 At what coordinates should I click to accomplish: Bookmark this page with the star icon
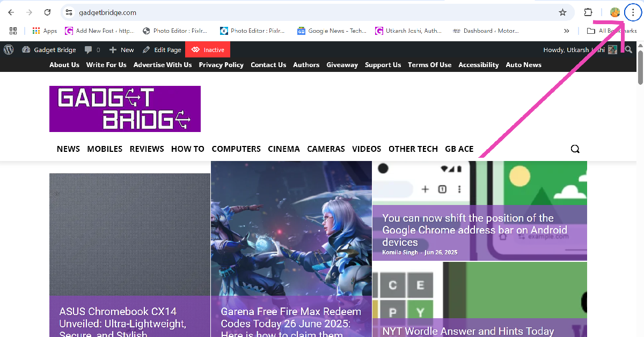pos(562,12)
